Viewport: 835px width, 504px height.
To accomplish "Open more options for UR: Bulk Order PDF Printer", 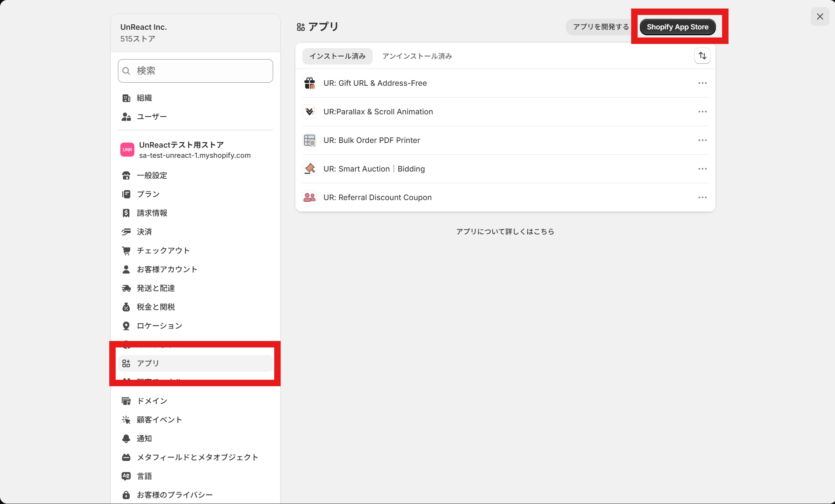I will click(x=702, y=140).
